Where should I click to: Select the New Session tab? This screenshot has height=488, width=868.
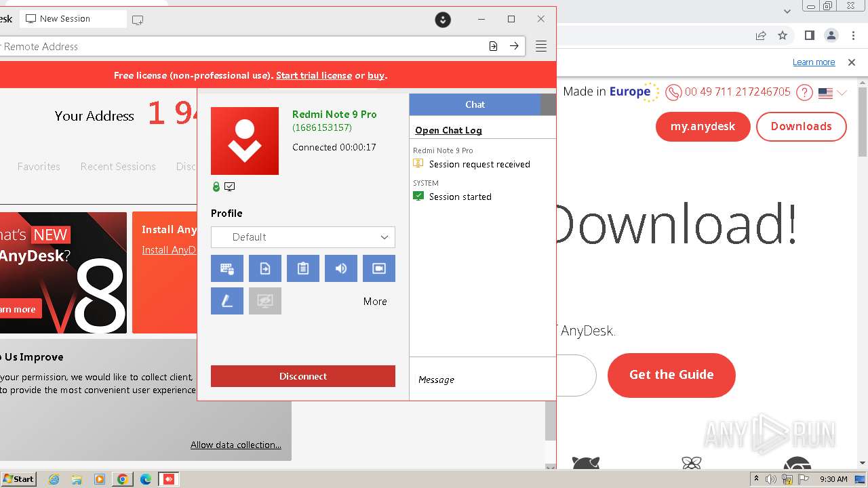click(73, 19)
